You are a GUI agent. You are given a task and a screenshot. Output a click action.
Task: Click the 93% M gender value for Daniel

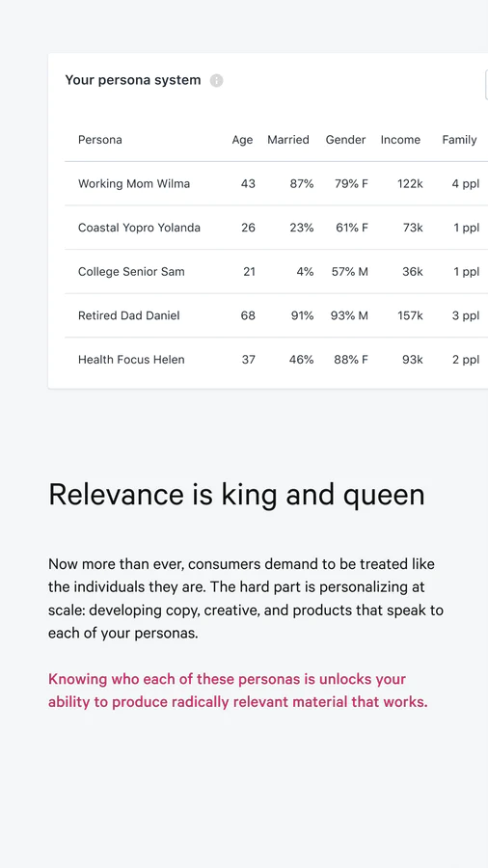(349, 315)
